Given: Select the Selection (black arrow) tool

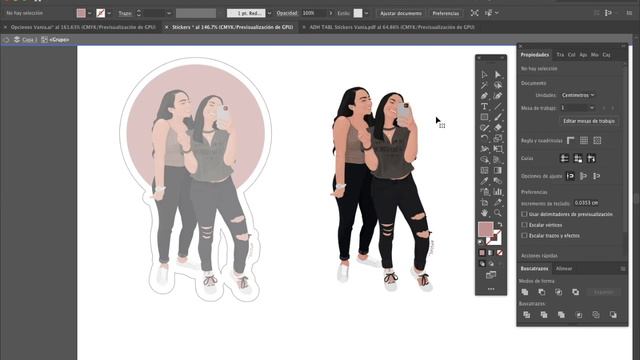Looking at the screenshot, I should click(484, 75).
